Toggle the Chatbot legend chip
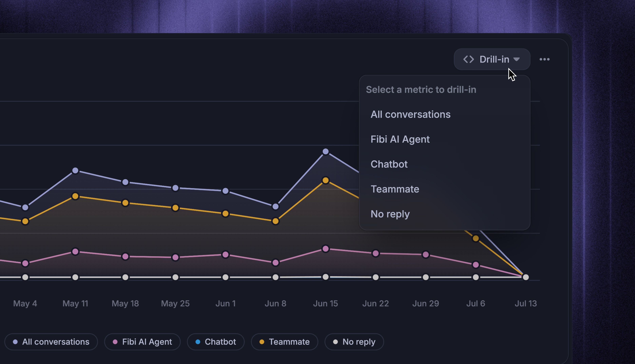Image resolution: width=635 pixels, height=364 pixels. [x=216, y=342]
